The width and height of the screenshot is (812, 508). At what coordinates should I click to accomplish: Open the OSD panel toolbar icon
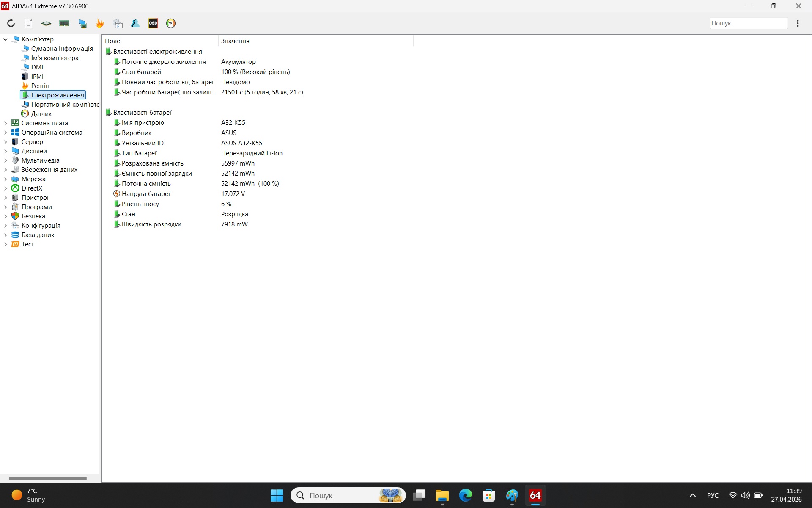pyautogui.click(x=153, y=23)
